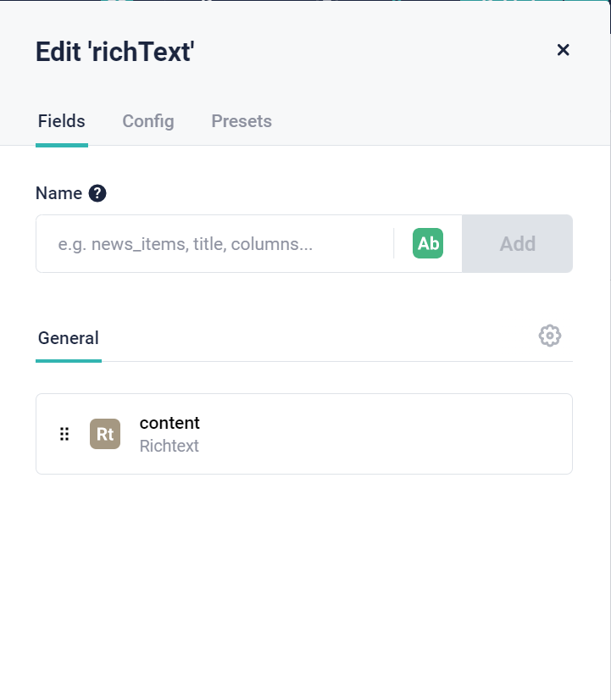Click the X icon to close the dialog

click(x=564, y=50)
